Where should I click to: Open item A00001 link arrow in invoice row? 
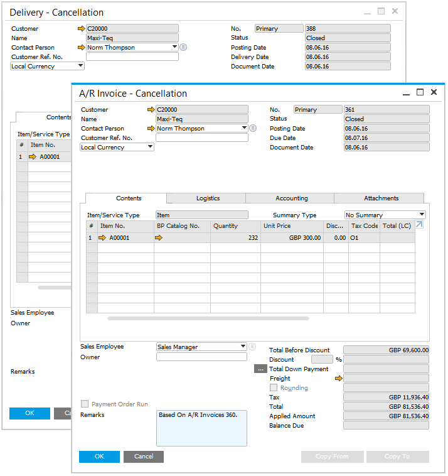point(103,238)
